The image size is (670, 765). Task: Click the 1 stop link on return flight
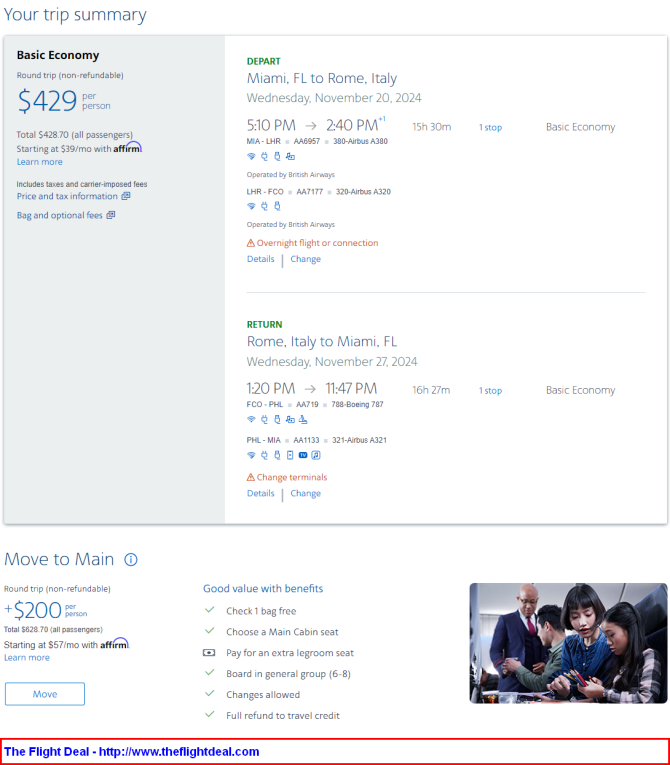(x=490, y=391)
